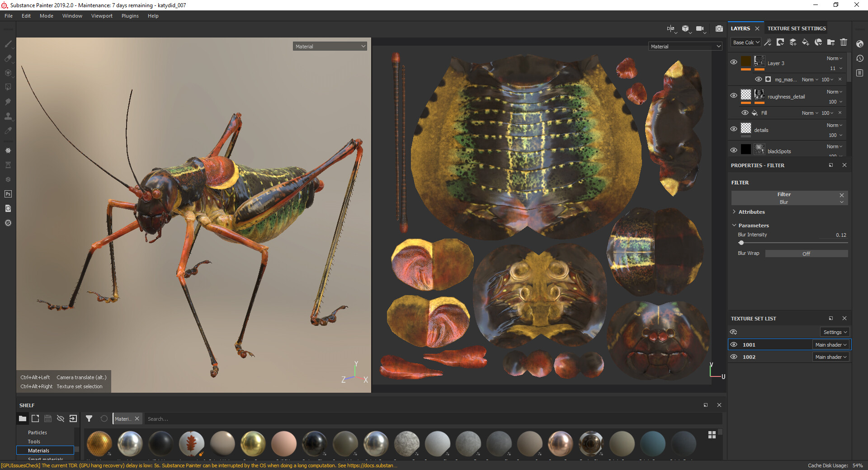
Task: Select the Eraser tool
Action: [x=8, y=58]
